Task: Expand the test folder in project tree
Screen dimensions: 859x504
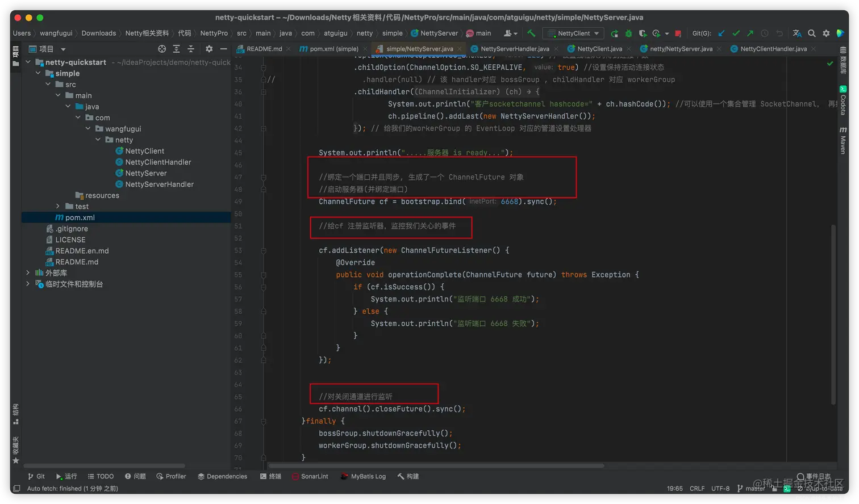Action: [x=58, y=207]
